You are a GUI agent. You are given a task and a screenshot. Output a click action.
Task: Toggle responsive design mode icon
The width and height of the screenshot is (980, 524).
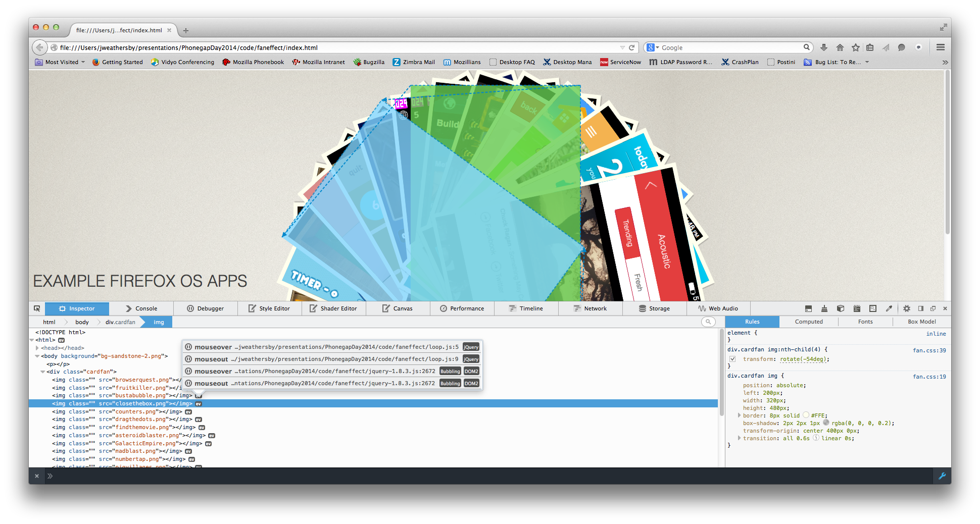[x=873, y=308]
